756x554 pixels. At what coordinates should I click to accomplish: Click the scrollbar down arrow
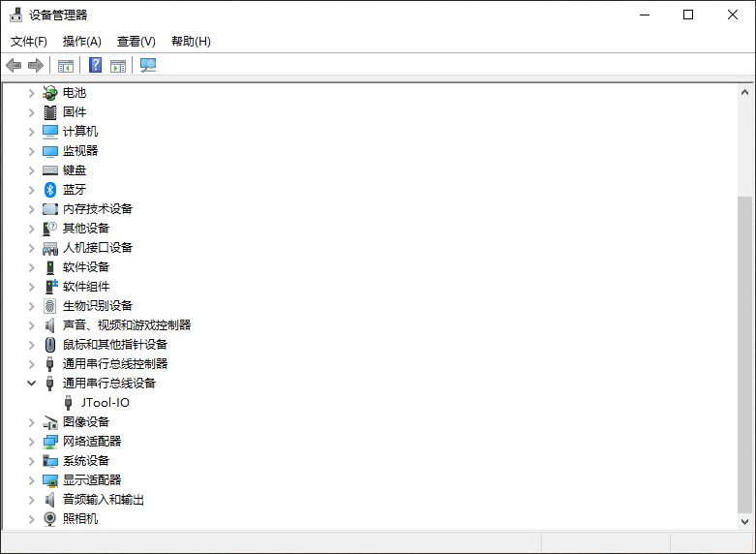point(745,522)
